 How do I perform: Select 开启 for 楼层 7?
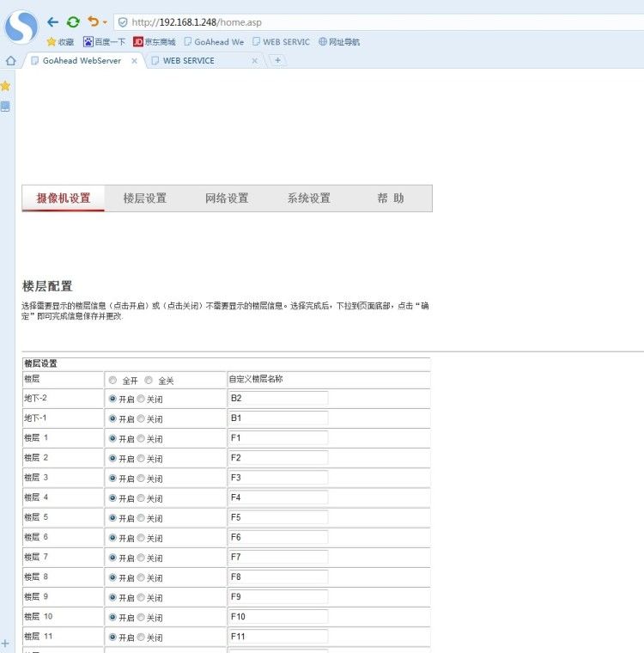coord(112,558)
